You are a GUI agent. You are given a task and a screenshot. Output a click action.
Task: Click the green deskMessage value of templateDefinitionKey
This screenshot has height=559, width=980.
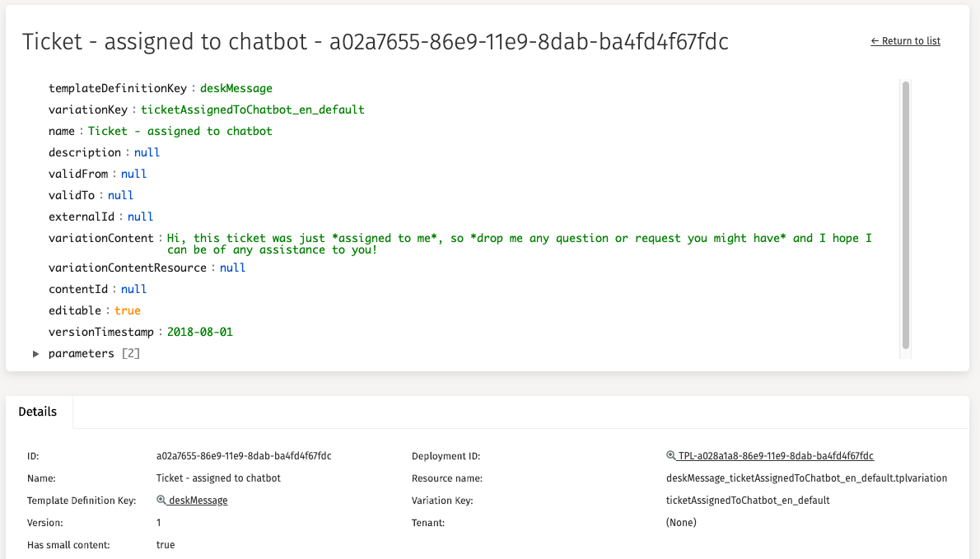click(236, 89)
